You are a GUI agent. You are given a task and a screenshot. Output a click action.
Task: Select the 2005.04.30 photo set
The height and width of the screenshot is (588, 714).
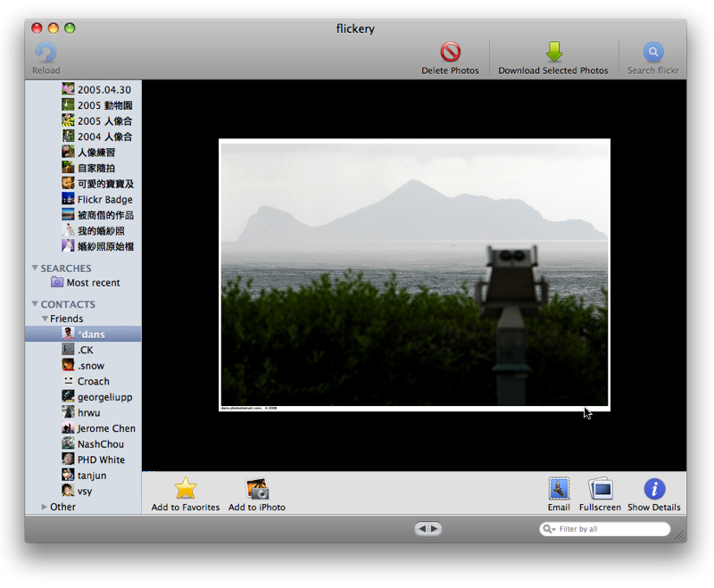83,89
